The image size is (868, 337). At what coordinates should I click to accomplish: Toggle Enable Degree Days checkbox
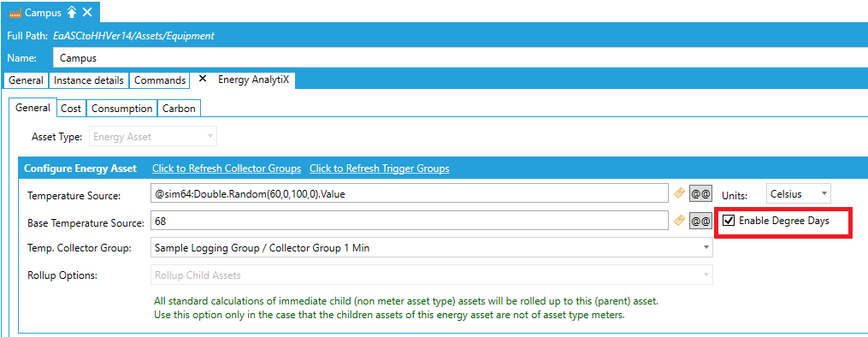[x=729, y=220]
